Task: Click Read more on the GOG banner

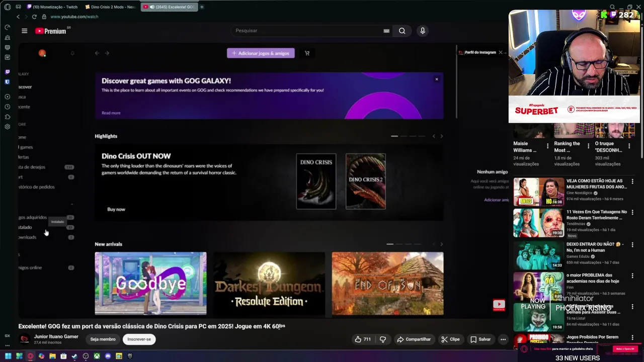Action: 111,113
